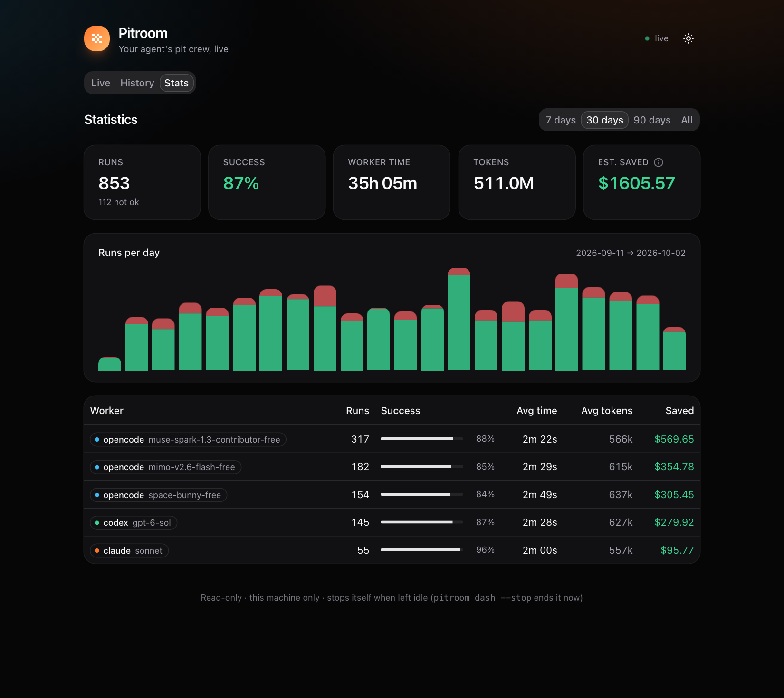
Task: Switch to the History tab
Action: click(137, 83)
